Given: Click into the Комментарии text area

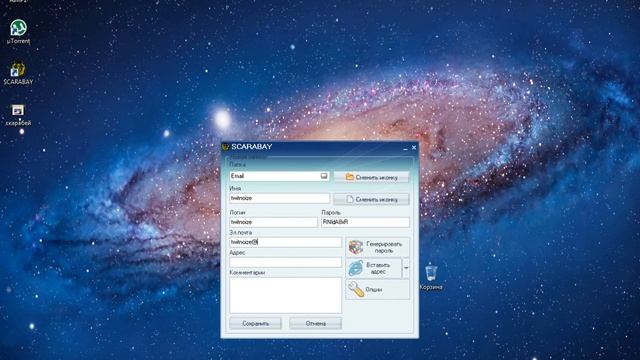Looking at the screenshot, I should (x=285, y=296).
